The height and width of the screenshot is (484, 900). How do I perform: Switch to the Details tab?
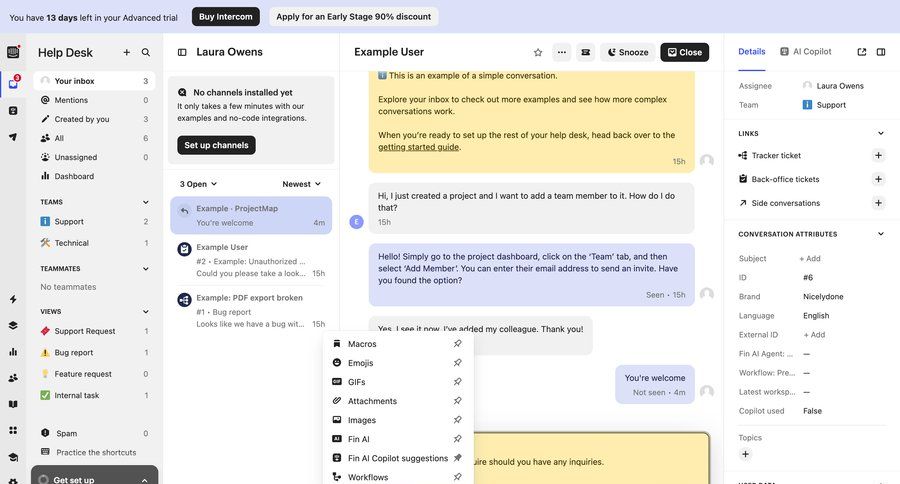pyautogui.click(x=751, y=52)
